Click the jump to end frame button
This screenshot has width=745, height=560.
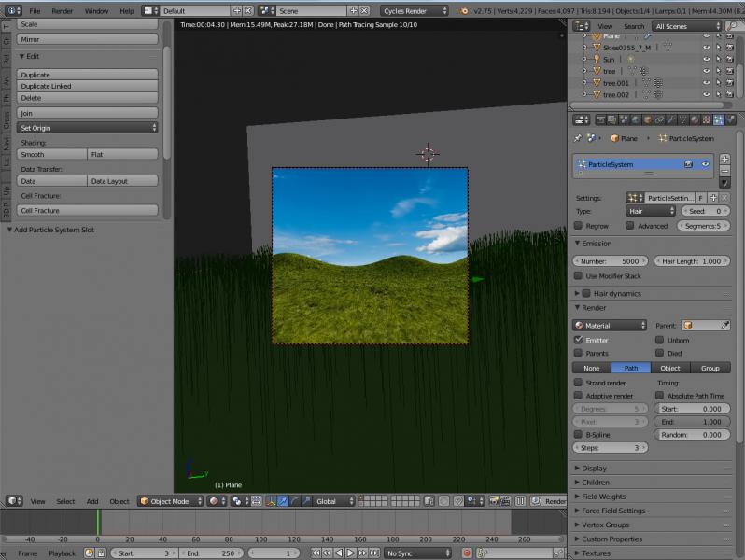click(375, 553)
